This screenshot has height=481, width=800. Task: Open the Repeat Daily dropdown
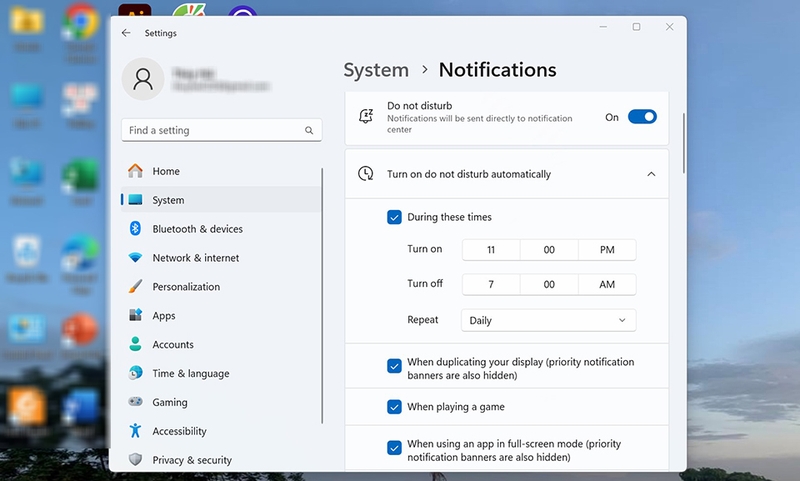548,320
